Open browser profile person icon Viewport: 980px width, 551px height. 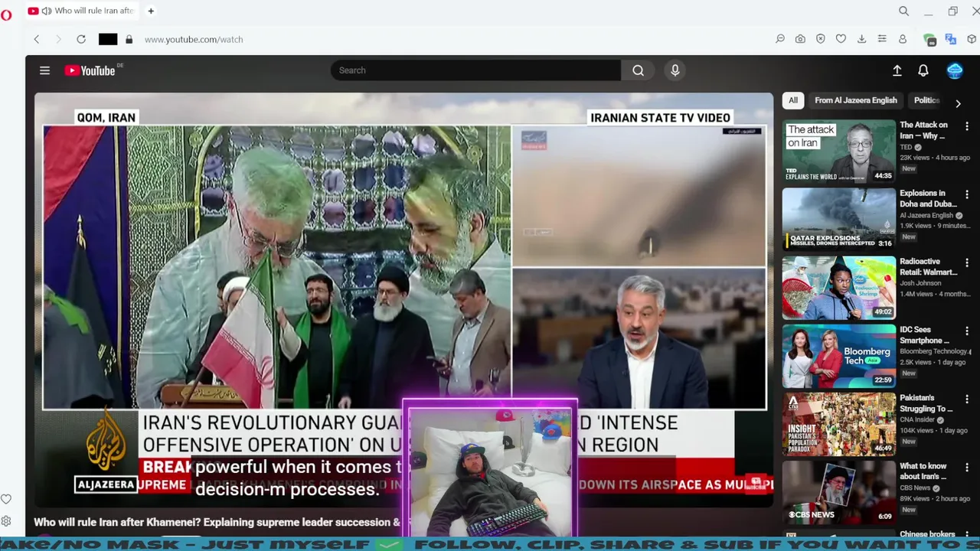tap(903, 39)
